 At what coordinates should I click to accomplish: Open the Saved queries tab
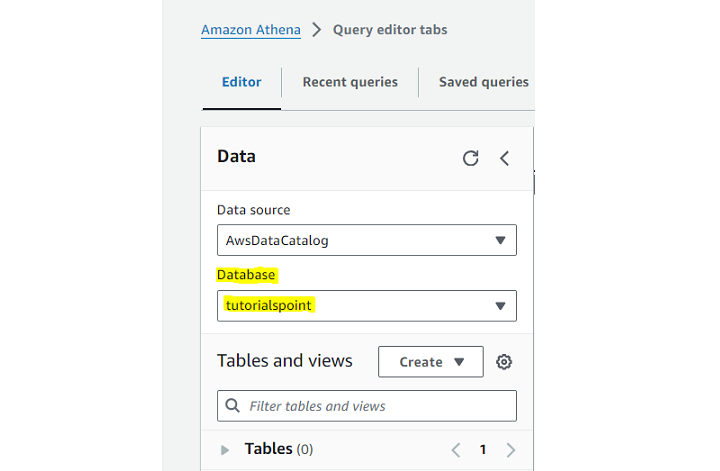[x=483, y=82]
